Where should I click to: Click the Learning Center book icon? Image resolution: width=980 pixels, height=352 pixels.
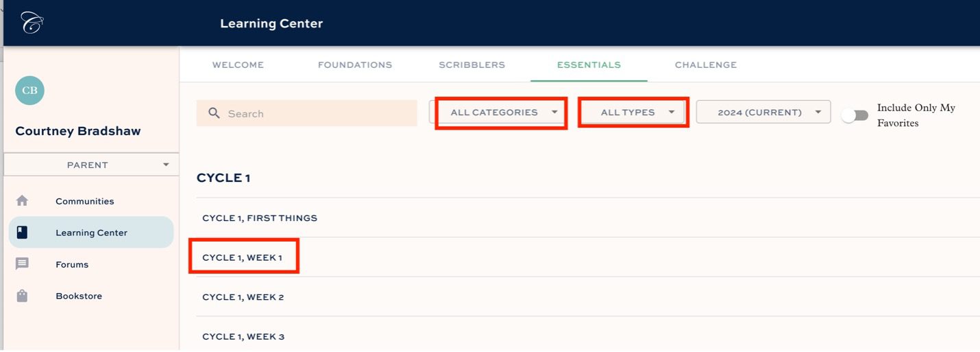tap(22, 233)
